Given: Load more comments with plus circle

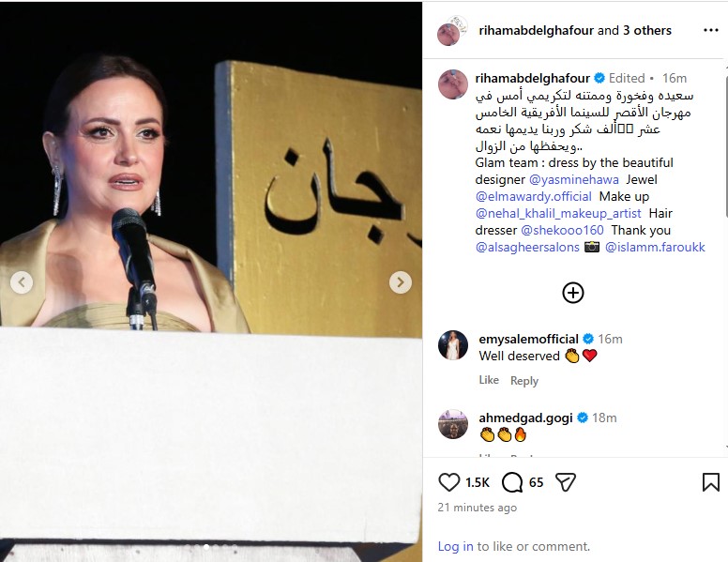Looking at the screenshot, I should point(573,293).
